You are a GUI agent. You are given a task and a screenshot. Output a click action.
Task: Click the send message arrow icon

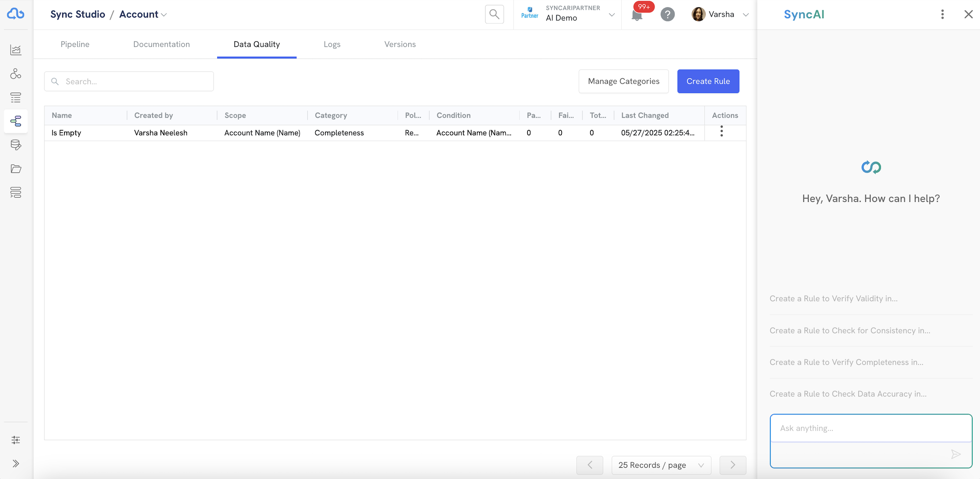click(x=956, y=454)
